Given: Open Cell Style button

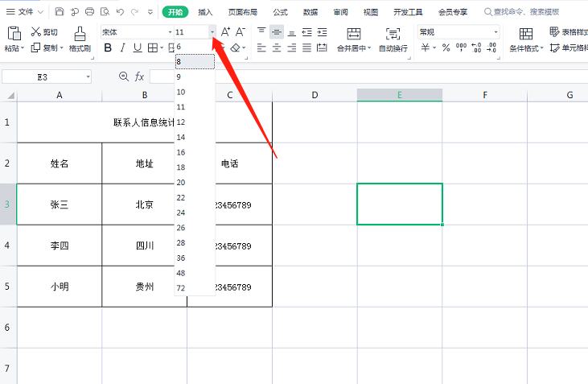Looking at the screenshot, I should tap(569, 48).
